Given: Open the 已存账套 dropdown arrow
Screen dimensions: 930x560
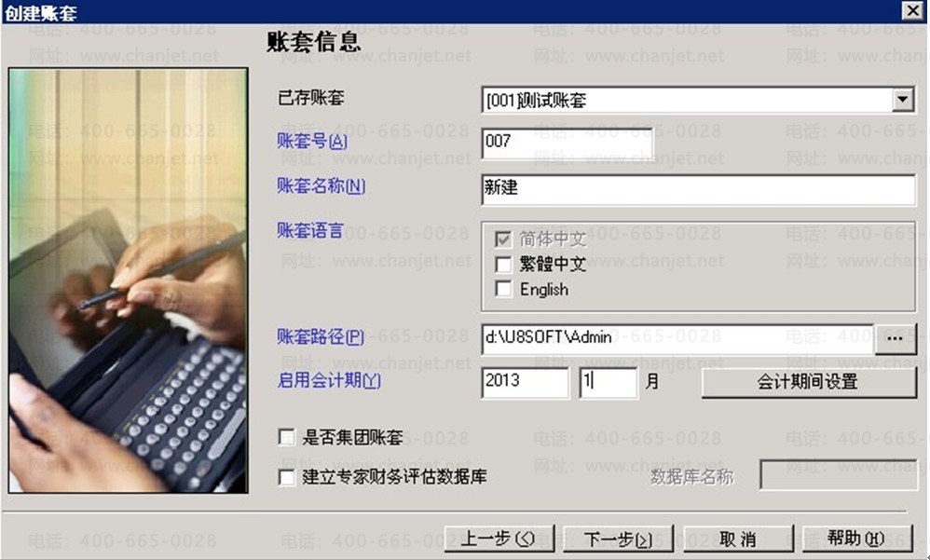Looking at the screenshot, I should tap(902, 100).
